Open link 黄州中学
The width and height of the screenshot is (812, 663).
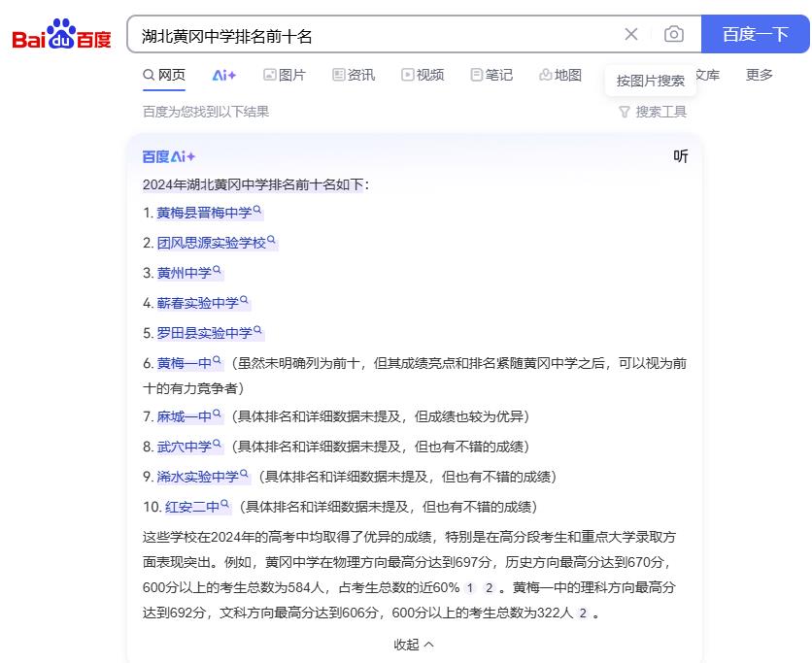coord(189,273)
